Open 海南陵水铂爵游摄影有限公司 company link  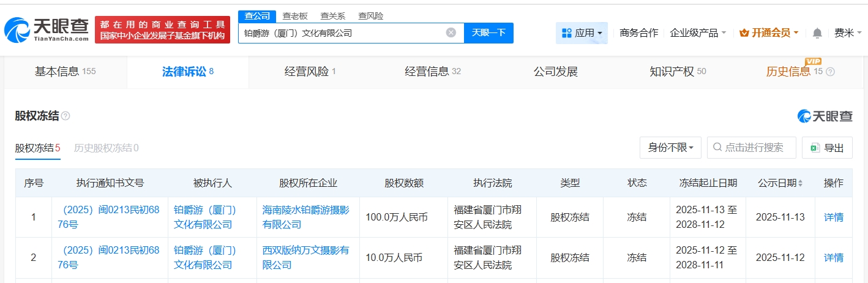(x=306, y=217)
